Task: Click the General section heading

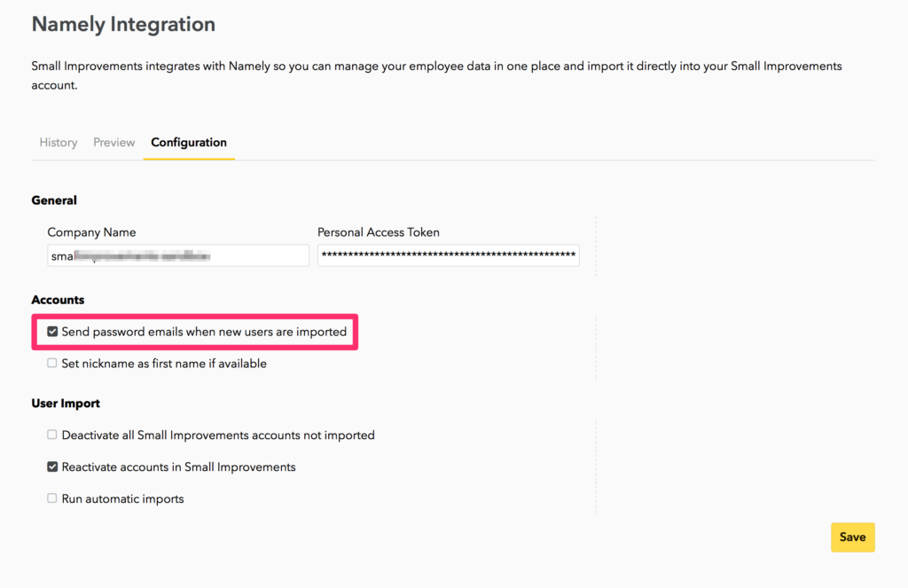Action: tap(54, 200)
